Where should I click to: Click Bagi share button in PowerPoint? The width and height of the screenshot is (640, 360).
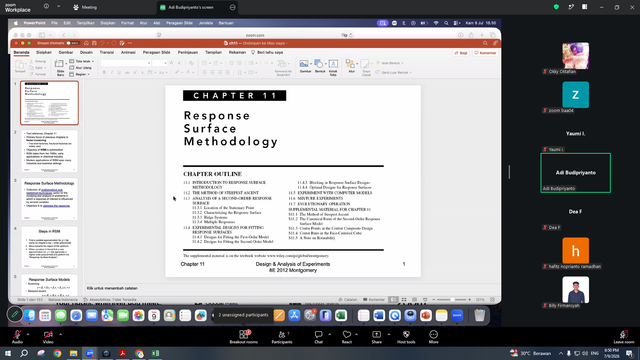[461, 53]
